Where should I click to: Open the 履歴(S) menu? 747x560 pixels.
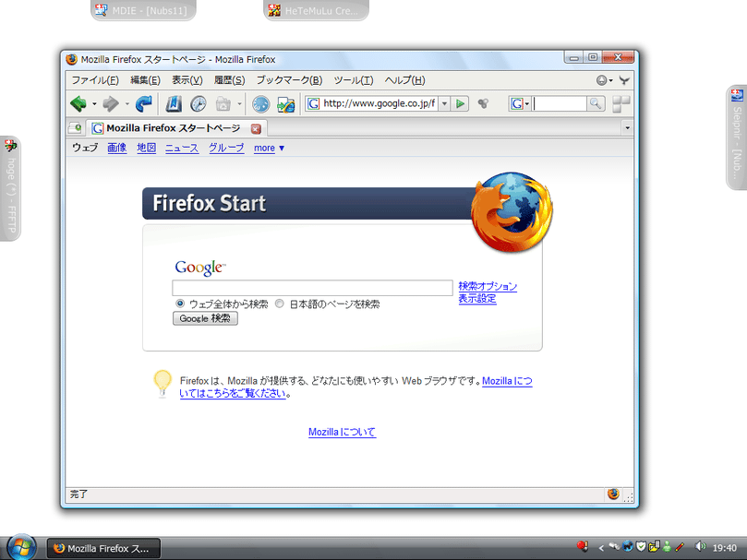[229, 80]
